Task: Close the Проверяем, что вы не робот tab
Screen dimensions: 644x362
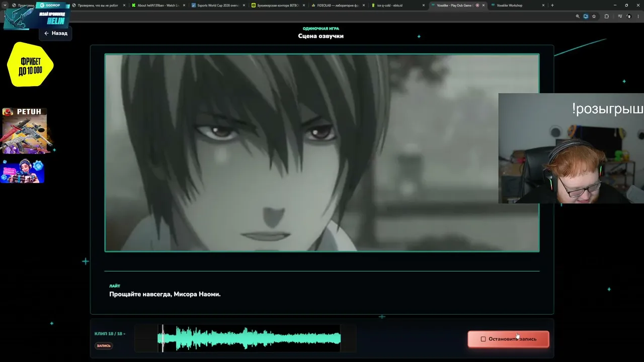Action: 124,6
